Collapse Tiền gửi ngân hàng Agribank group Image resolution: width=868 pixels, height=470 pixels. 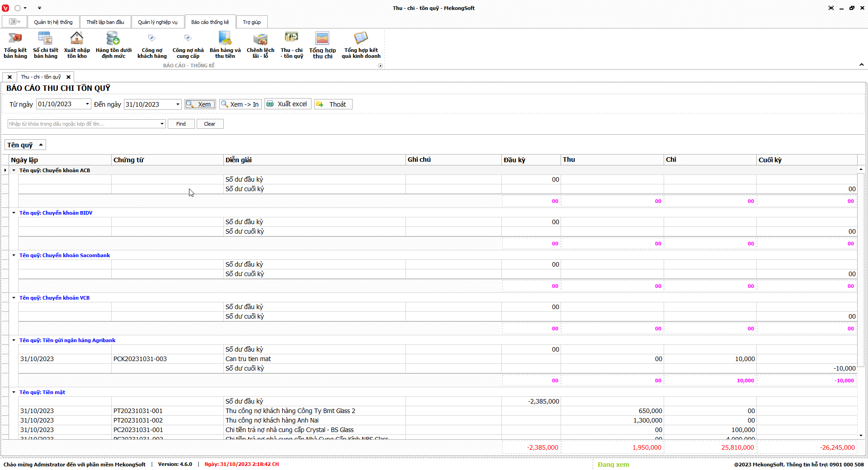pos(14,340)
